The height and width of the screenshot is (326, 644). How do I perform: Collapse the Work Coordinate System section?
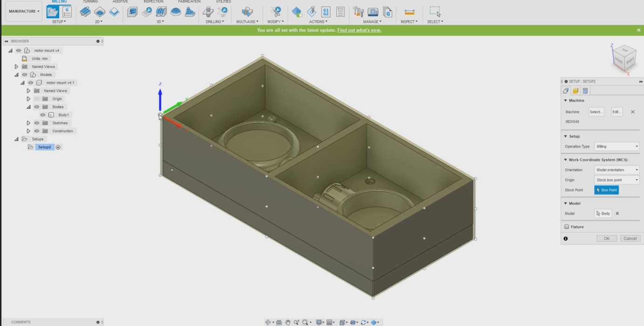tap(566, 160)
